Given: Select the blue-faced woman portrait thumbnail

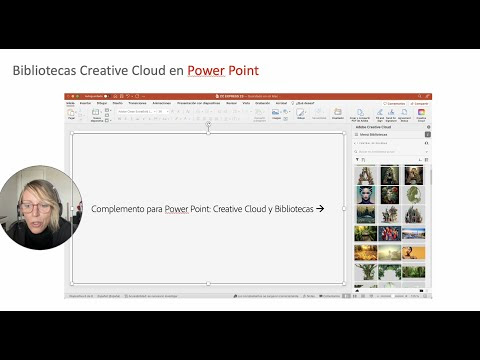Looking at the screenshot, I should (365, 195).
